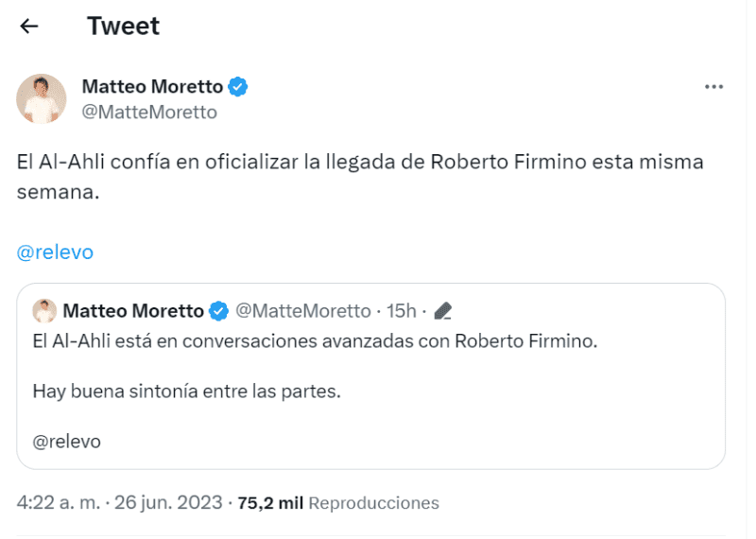View the 75,2 mil Reproducciones count

coord(337,502)
